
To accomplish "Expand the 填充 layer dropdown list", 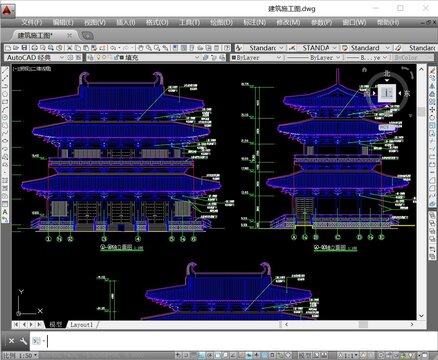I will 197,57.
